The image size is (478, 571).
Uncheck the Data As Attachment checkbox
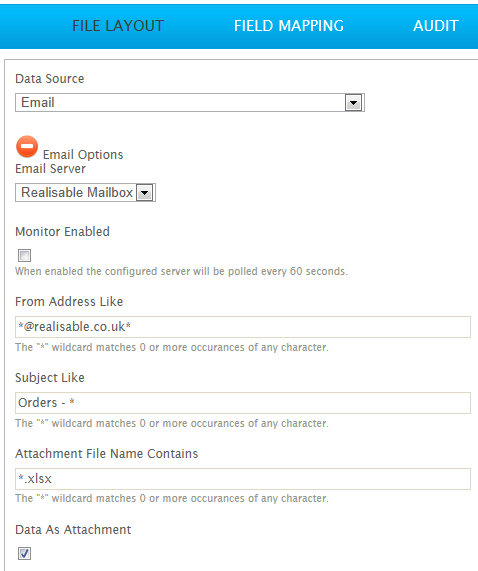tap(24, 553)
